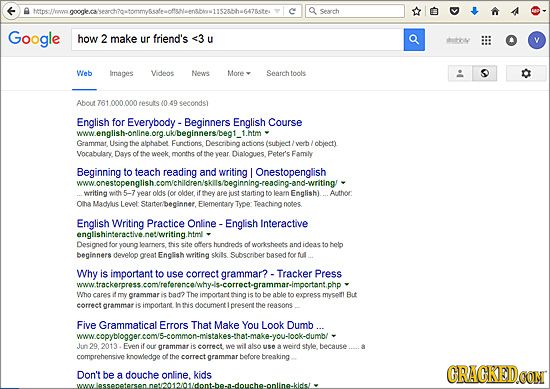Image resolution: width=550 pixels, height=389 pixels.
Task: Open downloads with the blue arrow icon
Action: point(474,11)
